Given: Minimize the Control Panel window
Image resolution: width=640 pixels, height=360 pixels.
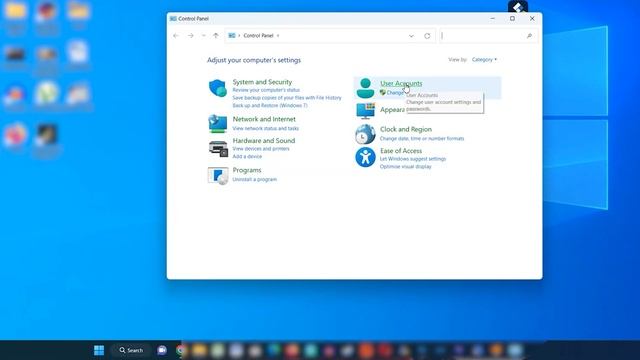Looking at the screenshot, I should click(x=493, y=18).
